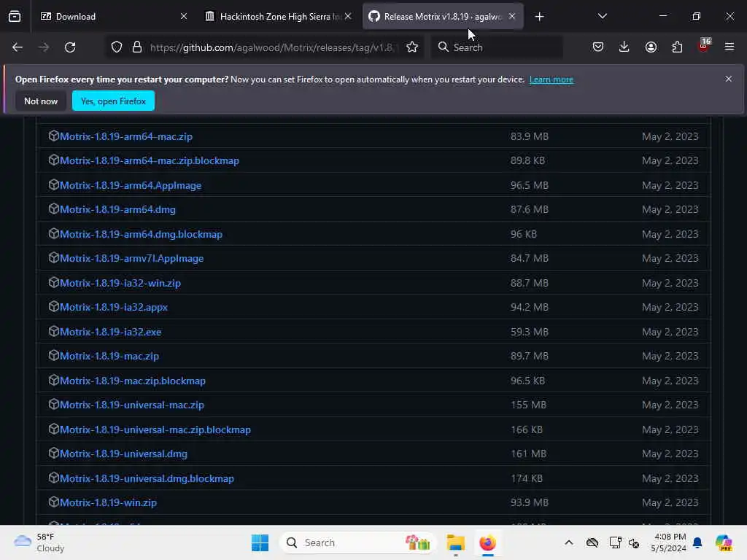The height and width of the screenshot is (560, 747).
Task: Click package icon beside Motrix-1.8.19-ia32.exe
Action: click(x=54, y=331)
